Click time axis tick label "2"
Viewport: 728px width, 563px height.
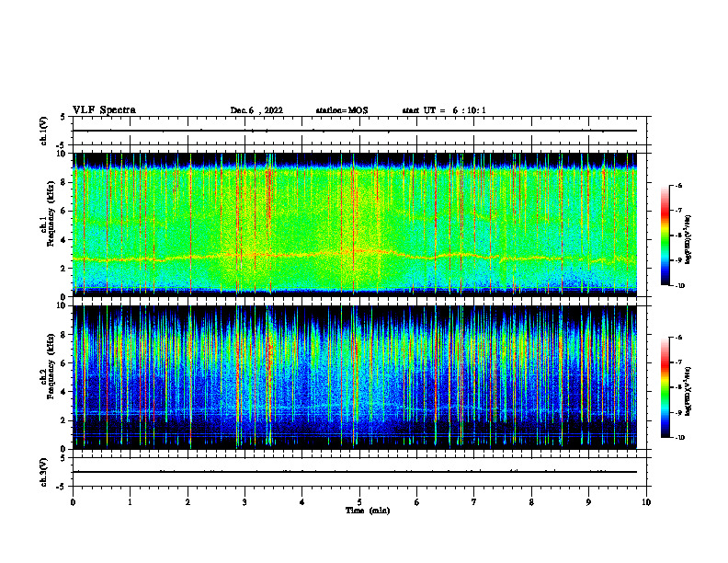(x=188, y=502)
